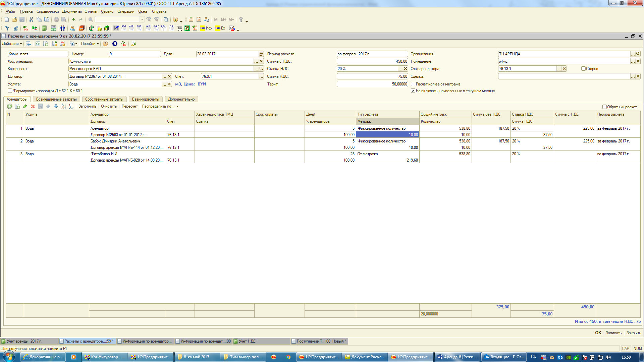Image resolution: width=644 pixels, height=362 pixels.
Task: Toggle 'Расчет кол-ва от метража' checkbox
Action: pos(413,84)
